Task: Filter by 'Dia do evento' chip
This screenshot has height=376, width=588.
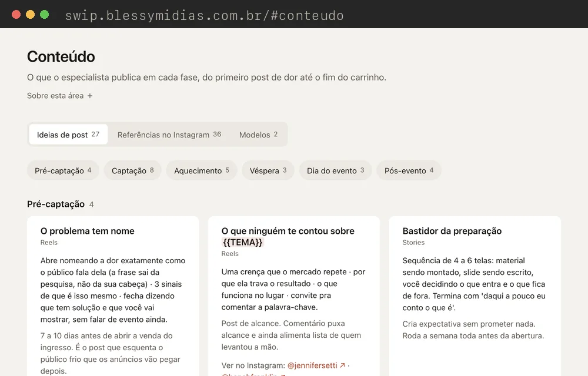Action: [335, 170]
